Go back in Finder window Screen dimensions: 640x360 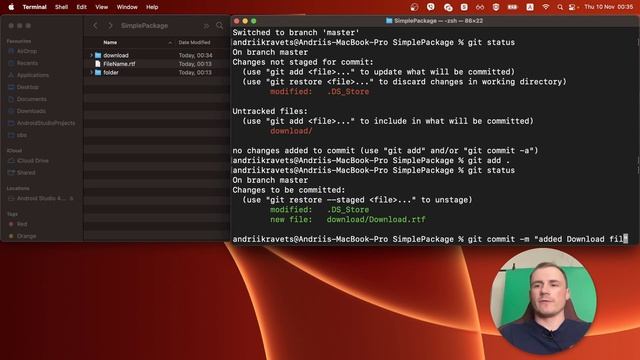tap(95, 25)
